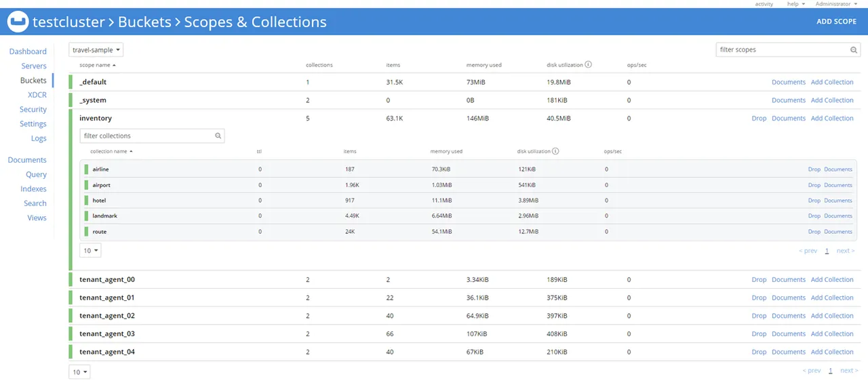Open Security section in sidebar
Image resolution: width=868 pixels, height=383 pixels.
click(x=33, y=110)
